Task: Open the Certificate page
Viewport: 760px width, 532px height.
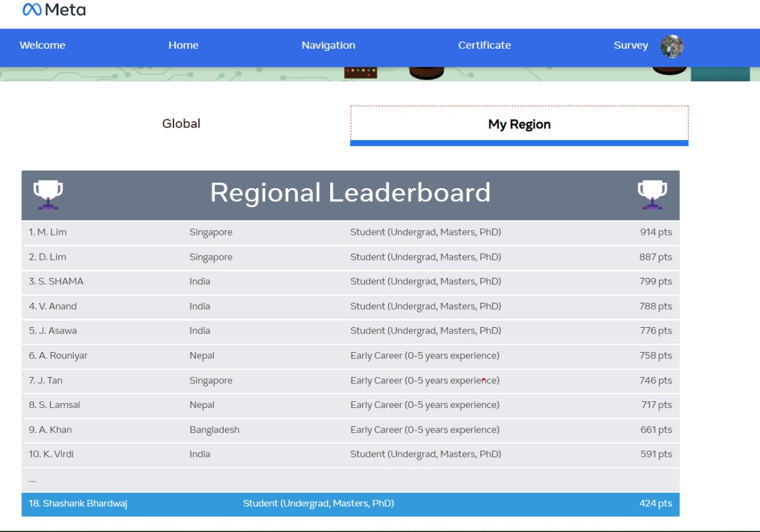Action: tap(484, 46)
